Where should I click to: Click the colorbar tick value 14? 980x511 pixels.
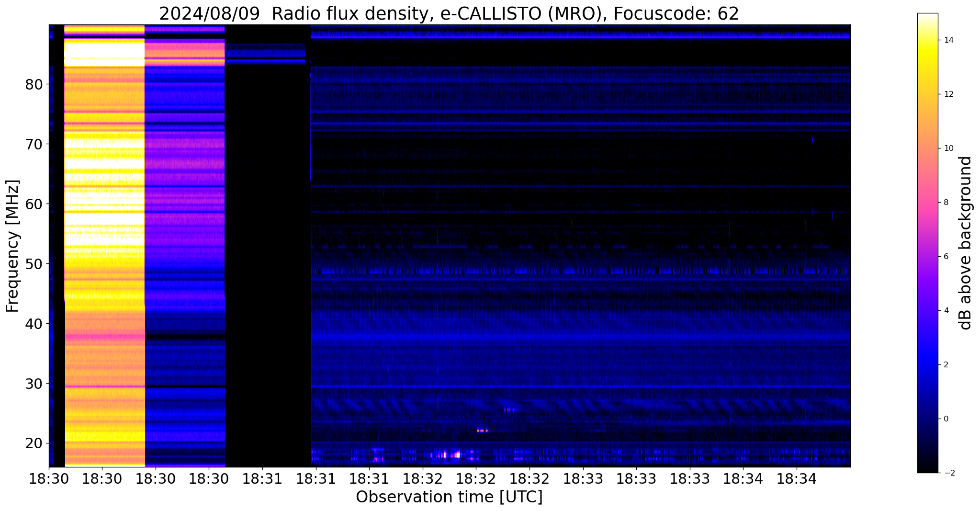click(x=948, y=40)
